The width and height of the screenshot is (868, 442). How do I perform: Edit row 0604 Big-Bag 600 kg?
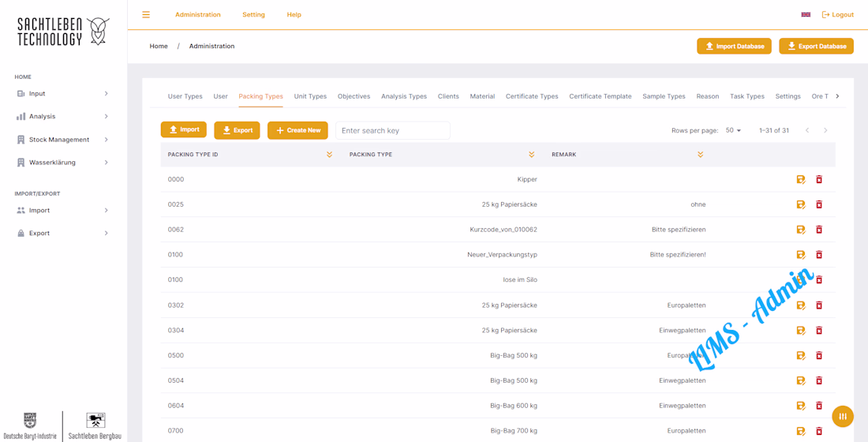[x=800, y=406]
